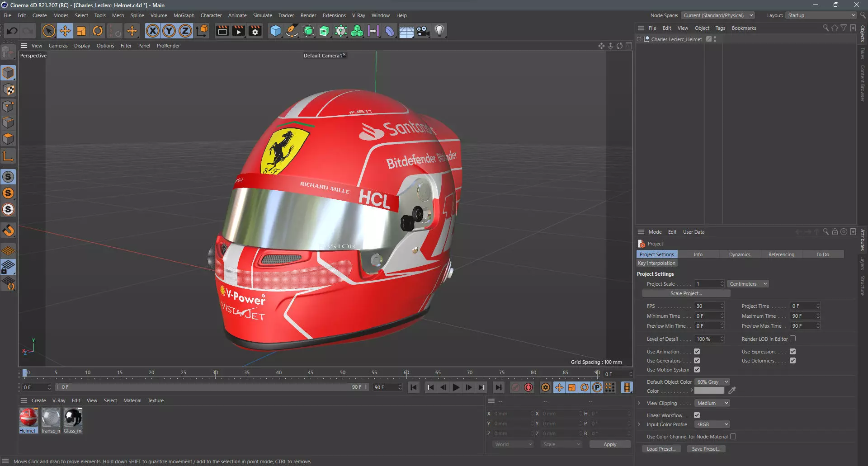Click the Load Preset button
The height and width of the screenshot is (466, 868).
tap(661, 449)
